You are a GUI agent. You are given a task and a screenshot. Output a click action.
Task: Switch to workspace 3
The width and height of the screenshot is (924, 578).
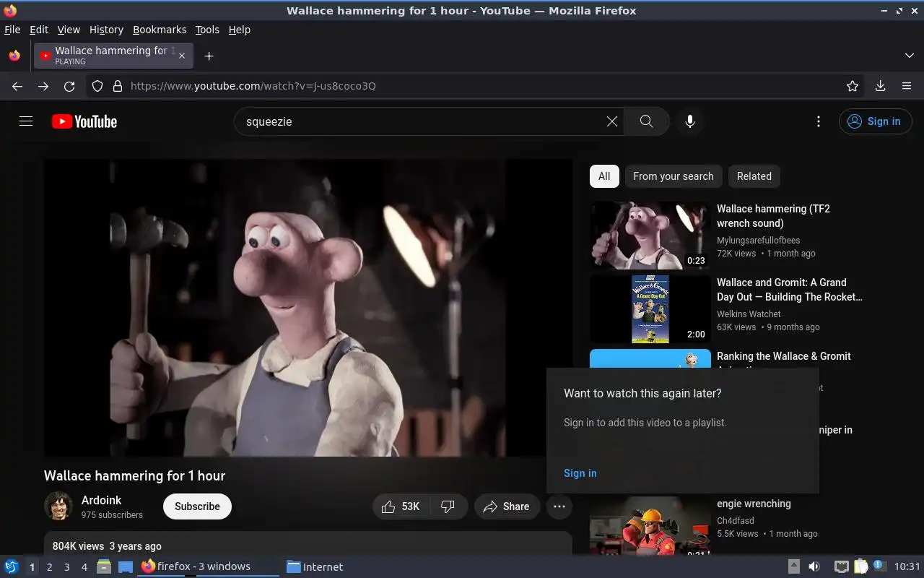(x=66, y=567)
